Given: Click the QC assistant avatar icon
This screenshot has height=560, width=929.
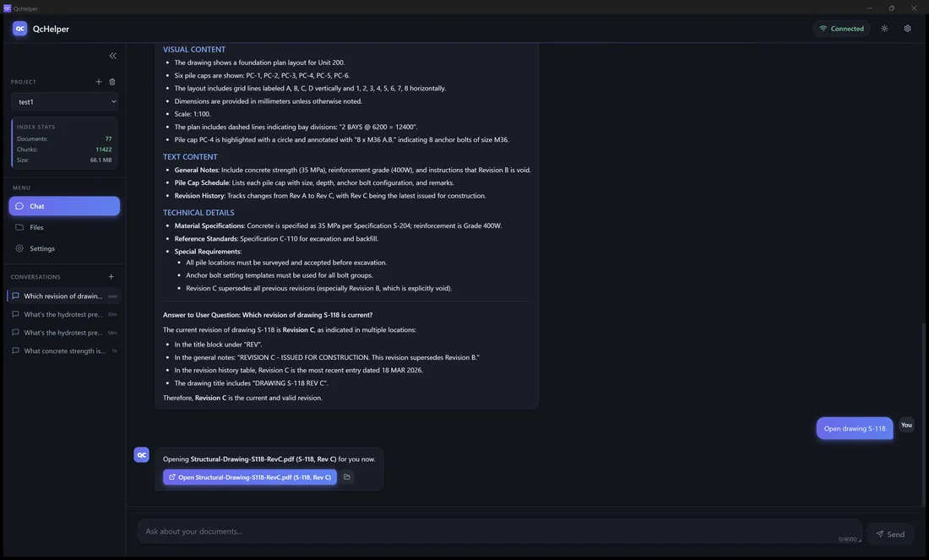Looking at the screenshot, I should (x=142, y=455).
